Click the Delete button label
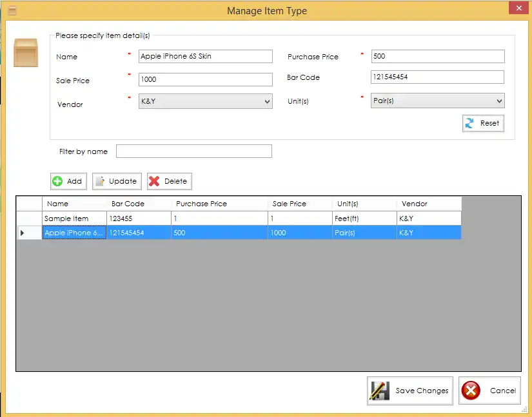The width and height of the screenshot is (532, 417). 175,181
